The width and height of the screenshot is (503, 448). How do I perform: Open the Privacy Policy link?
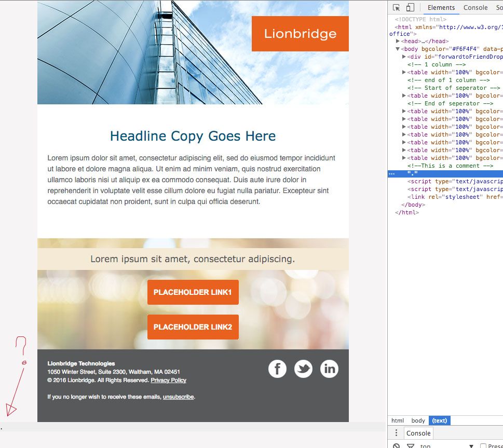168,380
